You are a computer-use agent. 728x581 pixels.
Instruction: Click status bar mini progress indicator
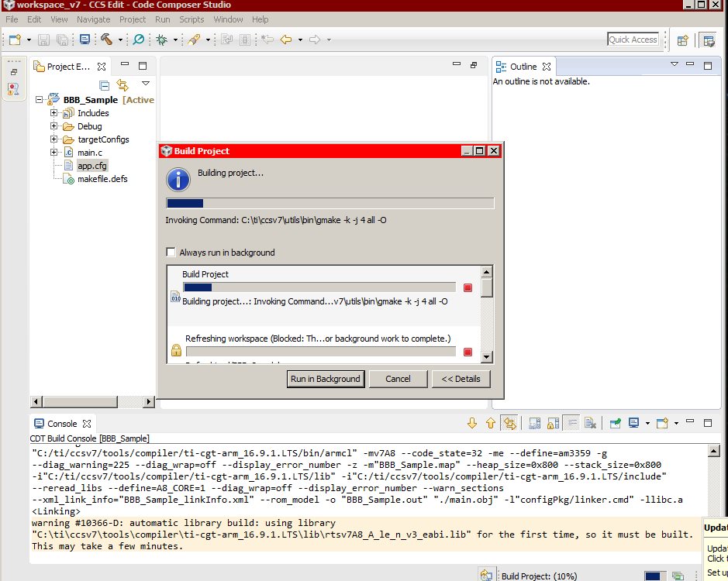pyautogui.click(x=655, y=576)
